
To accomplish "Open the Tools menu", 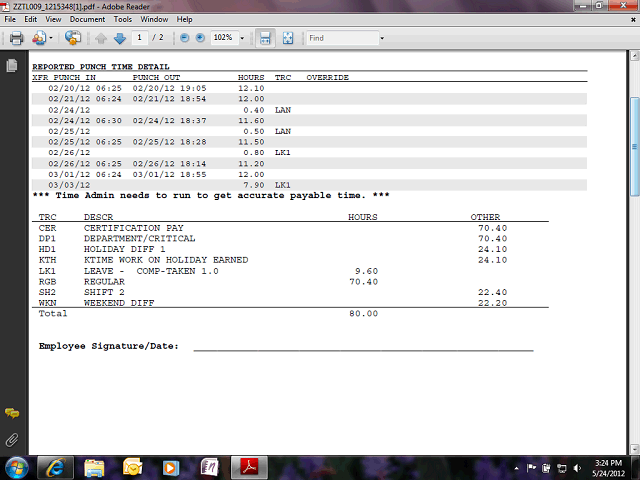I will (123, 19).
